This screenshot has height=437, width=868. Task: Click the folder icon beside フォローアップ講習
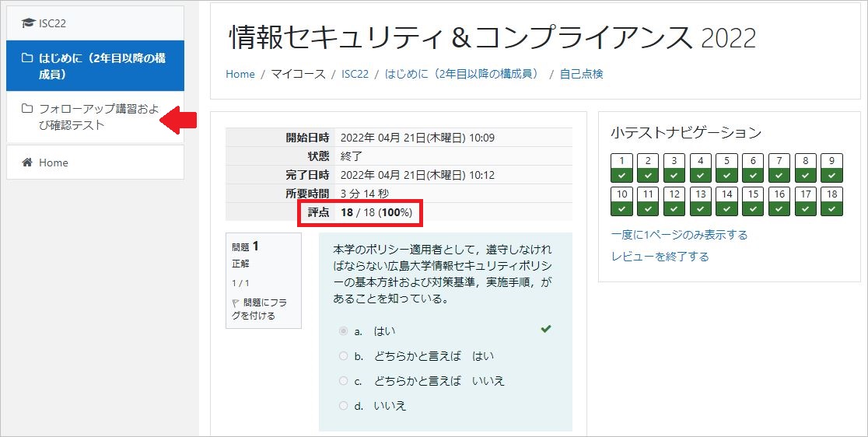pyautogui.click(x=27, y=108)
